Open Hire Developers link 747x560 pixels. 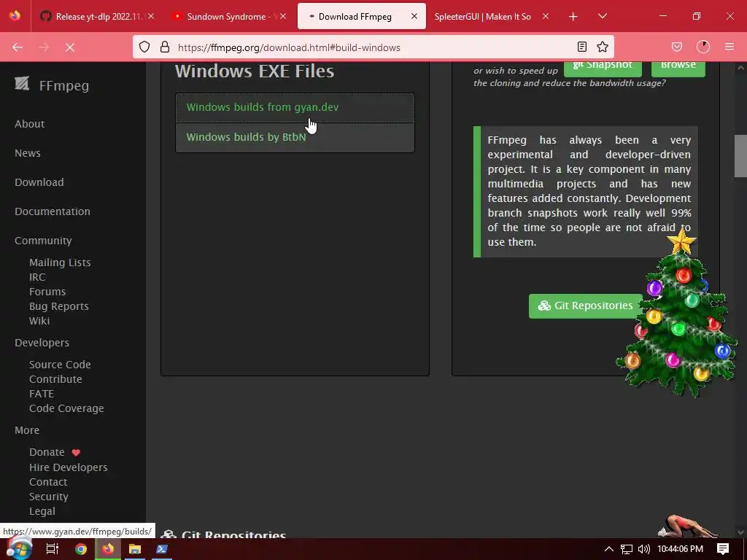pyautogui.click(x=68, y=467)
